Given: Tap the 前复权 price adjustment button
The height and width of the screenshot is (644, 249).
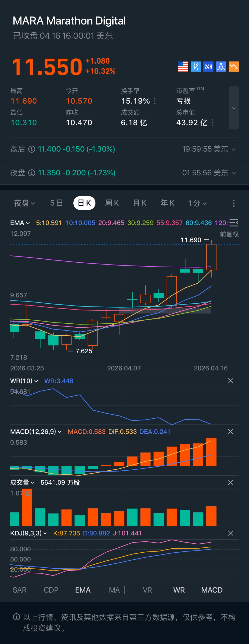Looking at the screenshot, I should click(x=229, y=234).
